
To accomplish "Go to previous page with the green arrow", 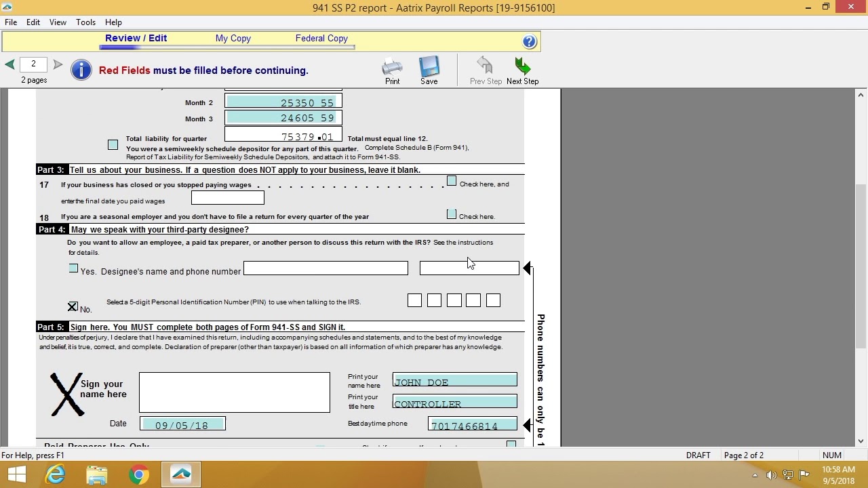I will [x=9, y=64].
